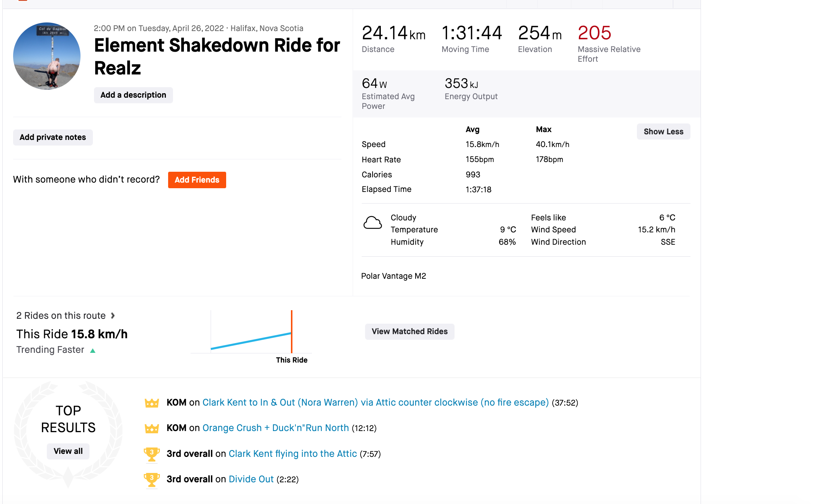This screenshot has height=504, width=823.
Task: Click the green Trending Faster triangle icon
Action: (93, 351)
